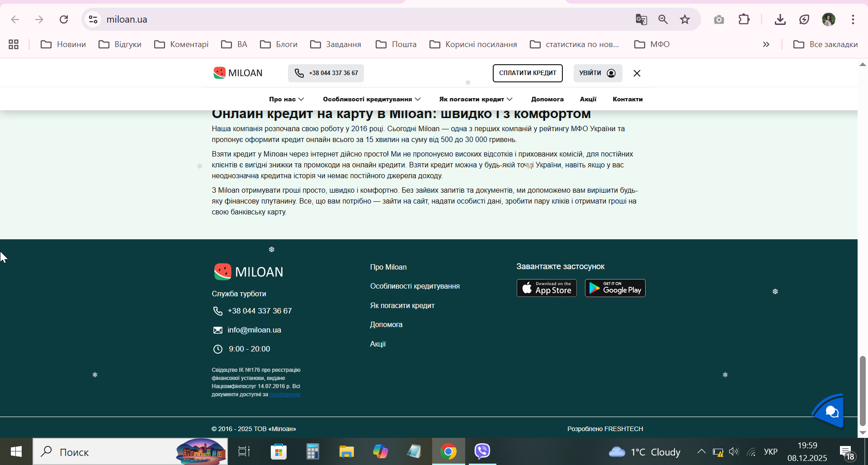Open the Новини bookmarks folder
The width and height of the screenshot is (868, 465).
point(63,44)
